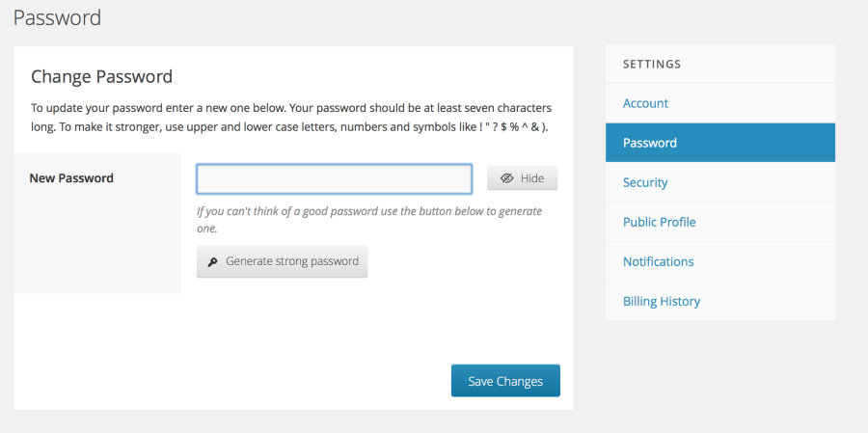Viewport: 868px width, 433px height.
Task: Click the crossed-out eye icon
Action: pyautogui.click(x=507, y=179)
